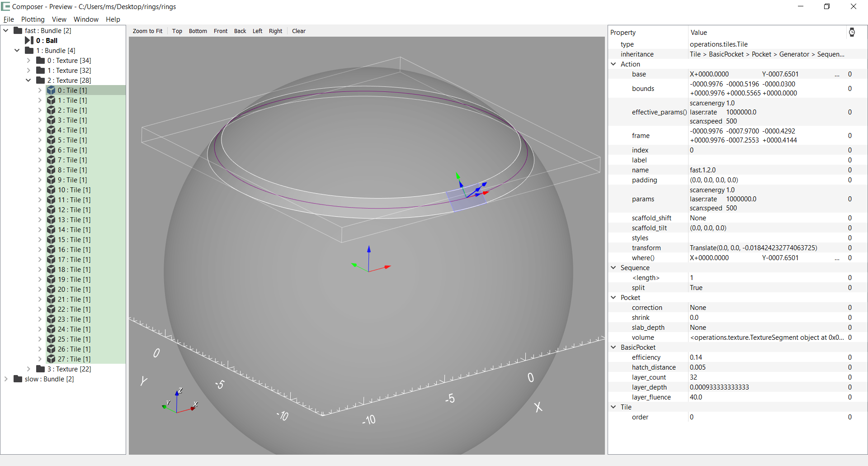Click the cube icon of 0 : Tile [1]
This screenshot has height=466, width=868.
coord(51,90)
